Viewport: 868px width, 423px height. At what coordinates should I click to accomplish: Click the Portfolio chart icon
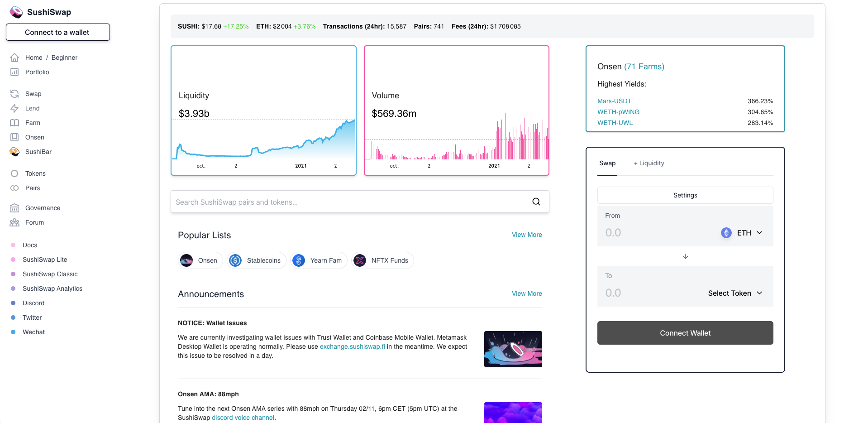point(14,72)
